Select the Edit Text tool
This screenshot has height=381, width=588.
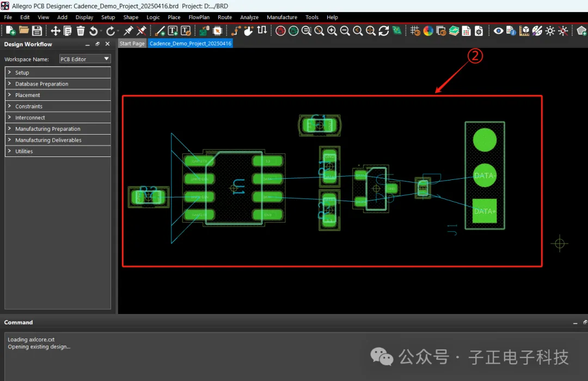pos(186,31)
